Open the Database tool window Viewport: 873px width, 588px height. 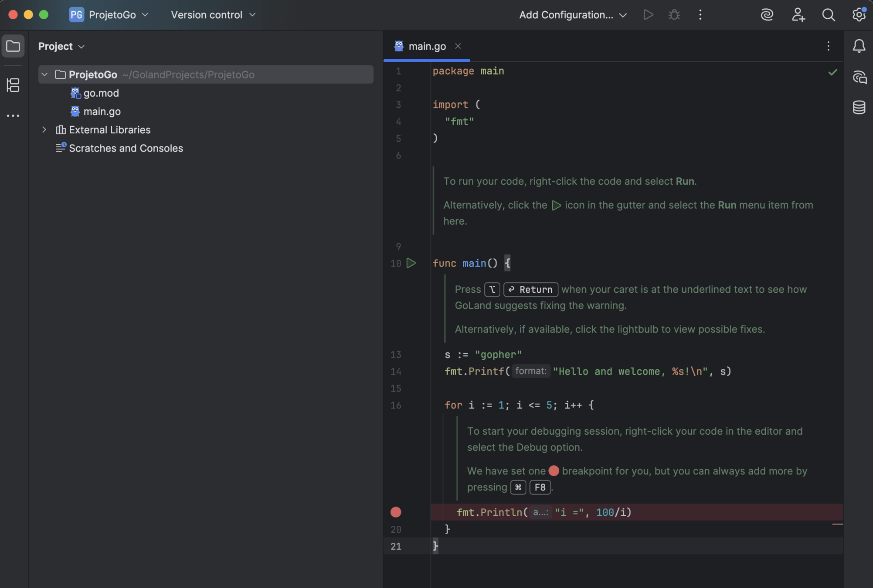click(859, 107)
